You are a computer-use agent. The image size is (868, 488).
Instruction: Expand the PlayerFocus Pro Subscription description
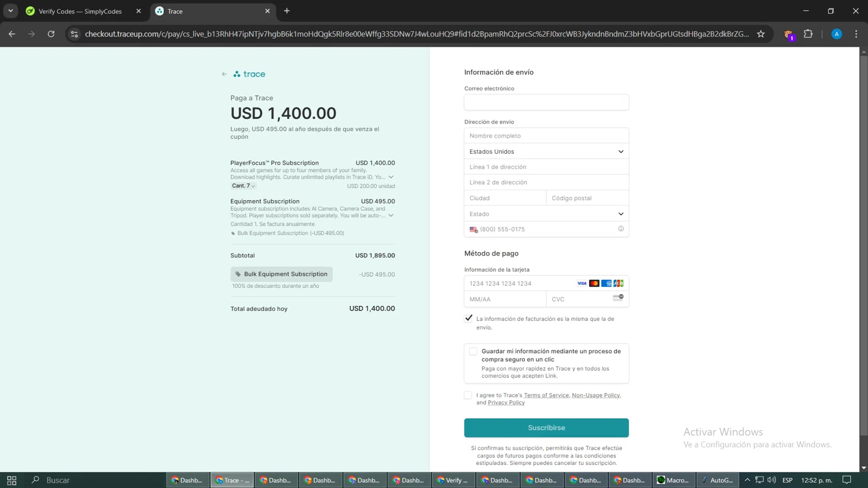tap(391, 177)
